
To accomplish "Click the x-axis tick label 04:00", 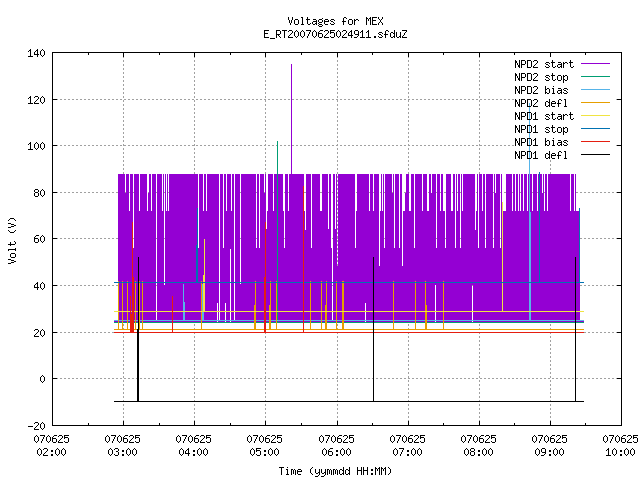I will coord(193,452).
